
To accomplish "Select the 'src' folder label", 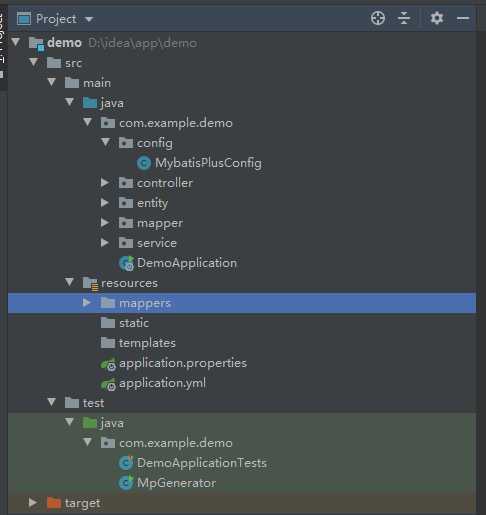I will tap(73, 63).
